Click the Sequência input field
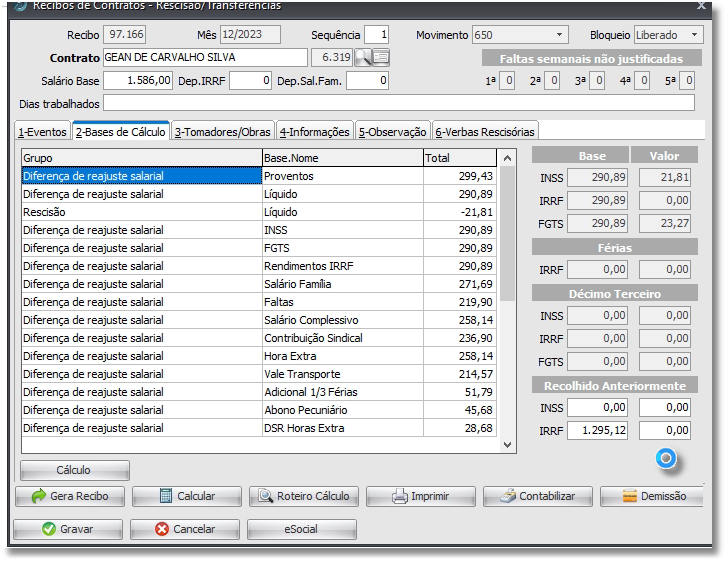Viewport: 726px width, 562px height. (x=376, y=35)
